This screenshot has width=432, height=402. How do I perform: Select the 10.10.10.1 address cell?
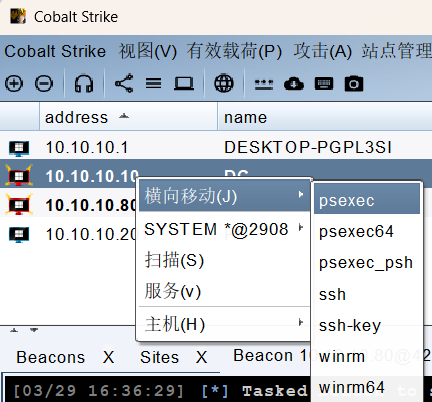[x=87, y=147]
